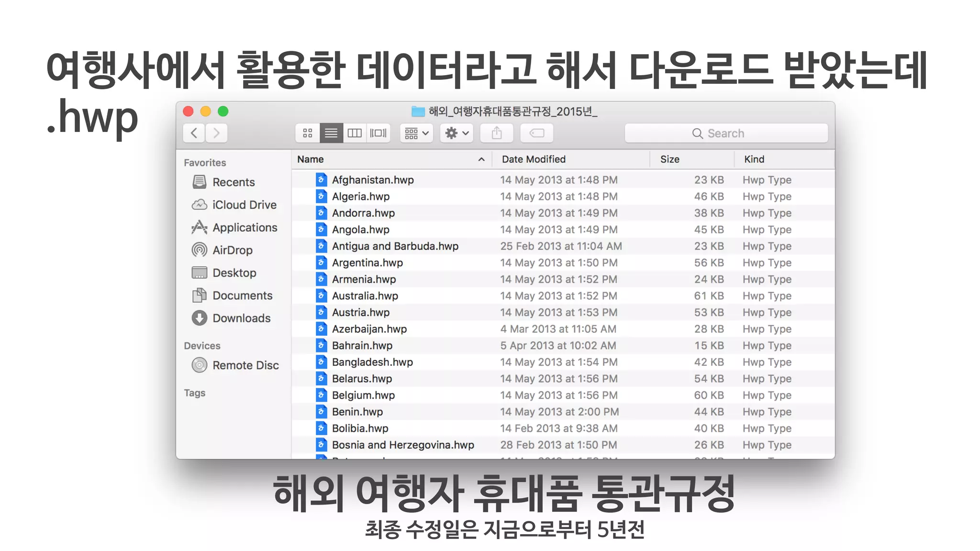Switch to list view in the toolbar

pos(331,133)
